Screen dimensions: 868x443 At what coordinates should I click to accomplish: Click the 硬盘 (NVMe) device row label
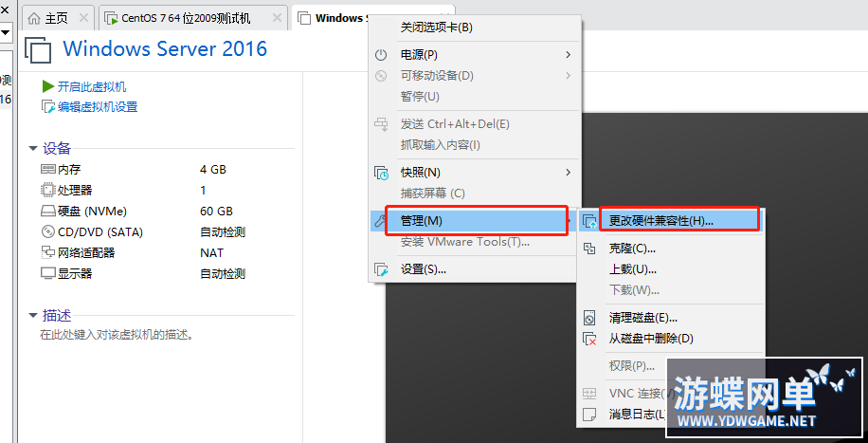(93, 212)
